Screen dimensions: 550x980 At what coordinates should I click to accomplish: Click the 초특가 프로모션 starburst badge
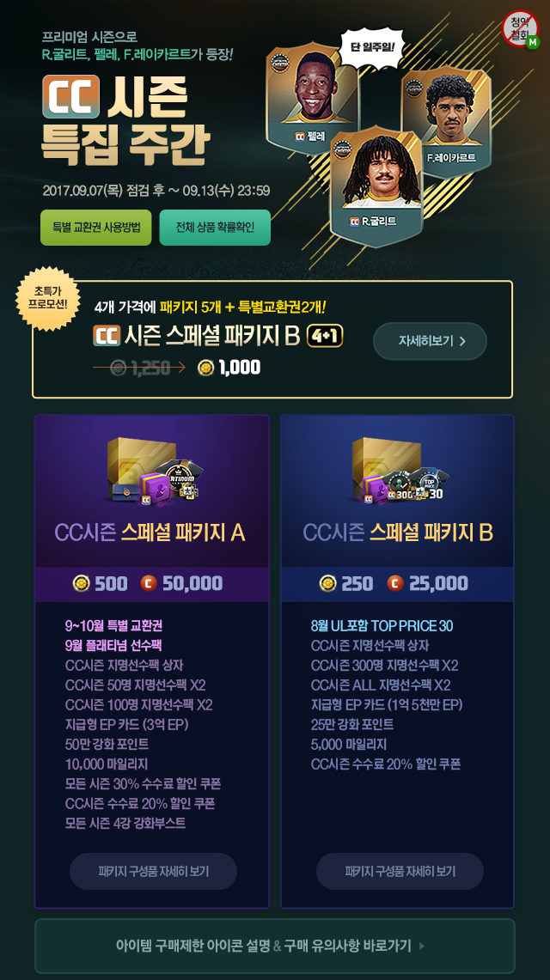(x=47, y=299)
